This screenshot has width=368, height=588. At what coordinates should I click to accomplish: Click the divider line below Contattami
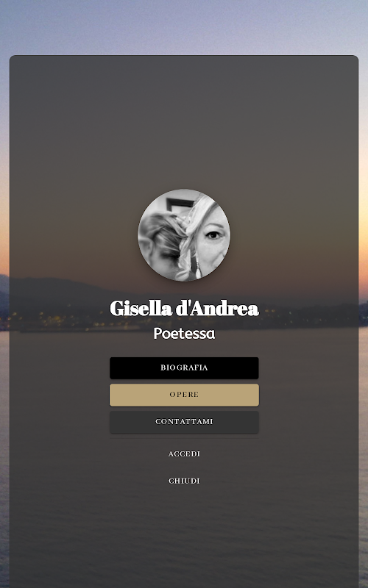[184, 438]
